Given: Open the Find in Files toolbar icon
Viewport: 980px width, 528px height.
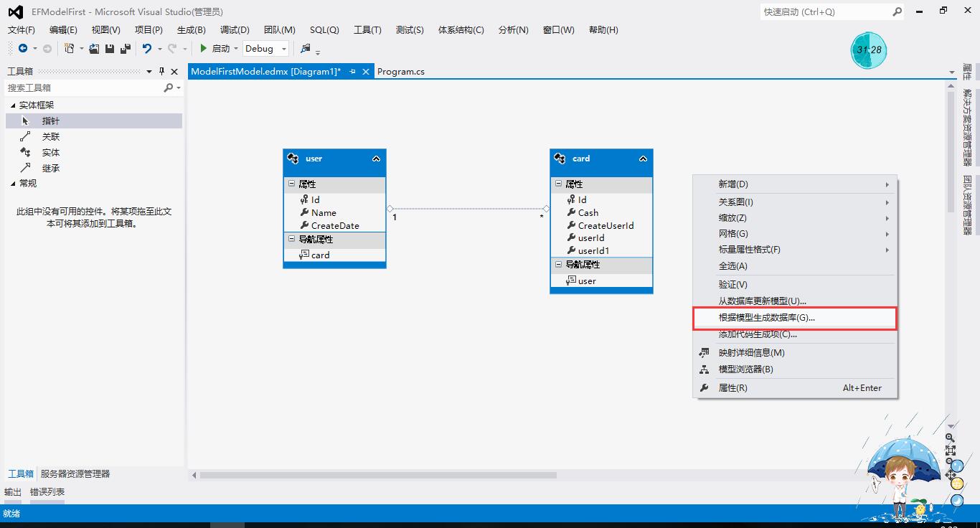Looking at the screenshot, I should (306, 48).
